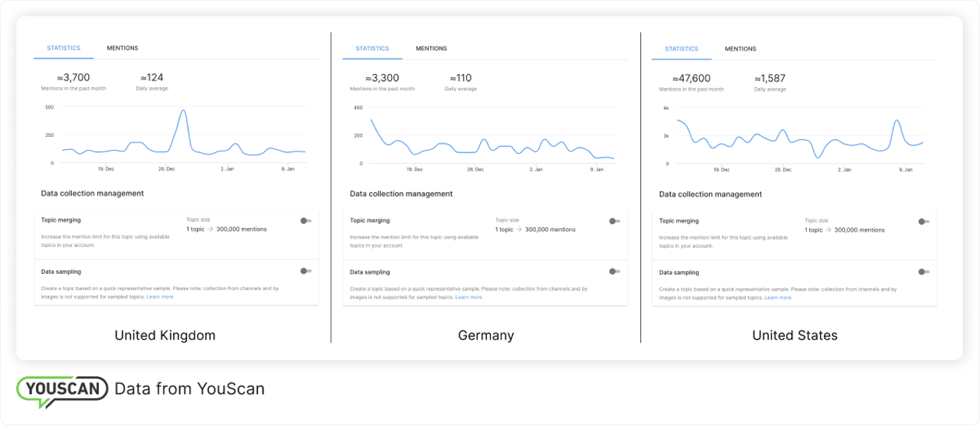Toggle Data sampling in United Kingdom panel
980x426 pixels.
[x=306, y=271]
